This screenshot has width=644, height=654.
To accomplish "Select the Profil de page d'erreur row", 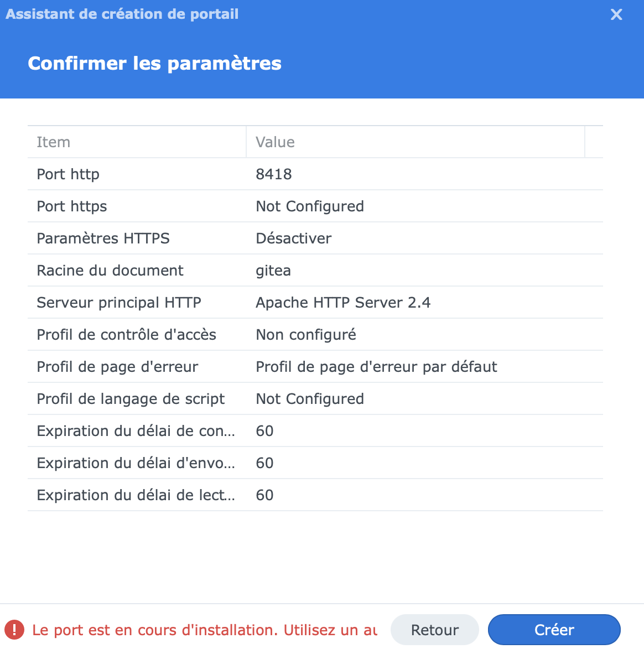I will tap(314, 367).
